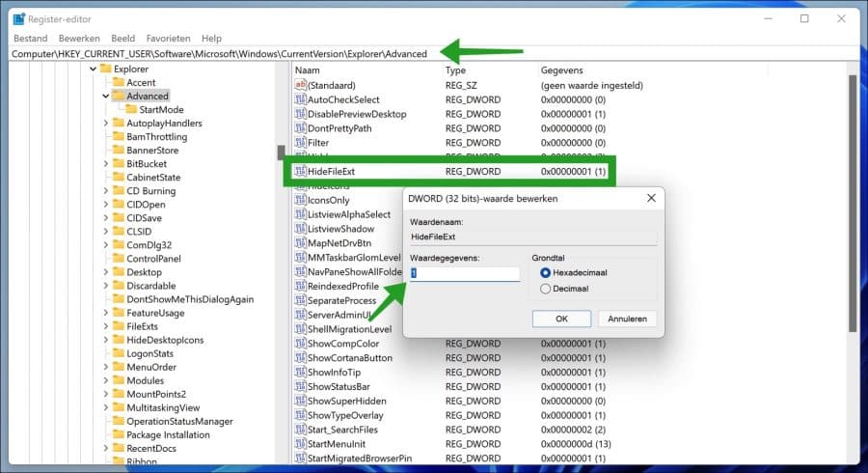Select the OperationStatusManager key
The image size is (868, 473).
coord(179,422)
